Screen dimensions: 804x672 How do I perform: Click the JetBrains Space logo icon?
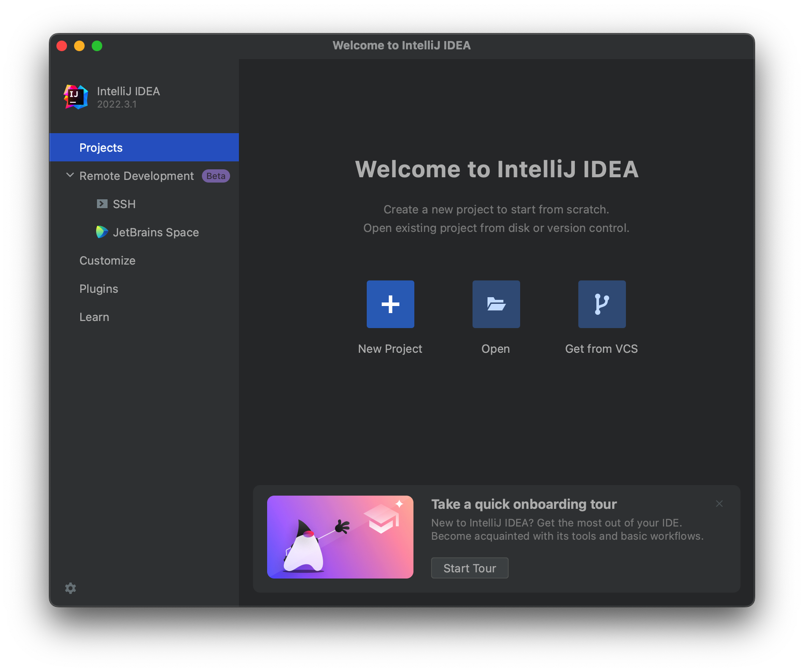[102, 232]
